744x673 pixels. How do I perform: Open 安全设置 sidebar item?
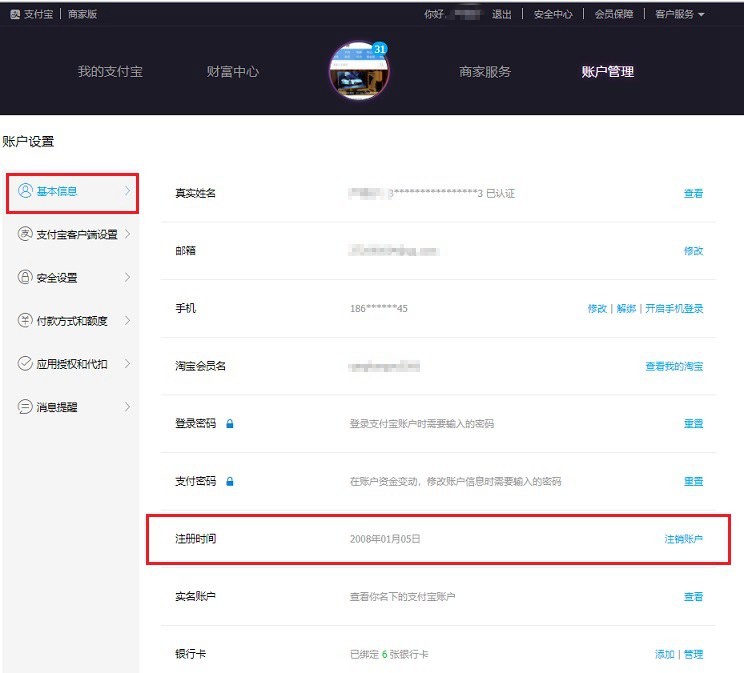(x=73, y=277)
